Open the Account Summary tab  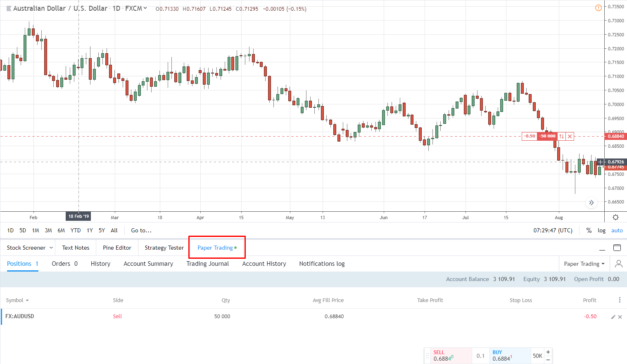coord(148,264)
